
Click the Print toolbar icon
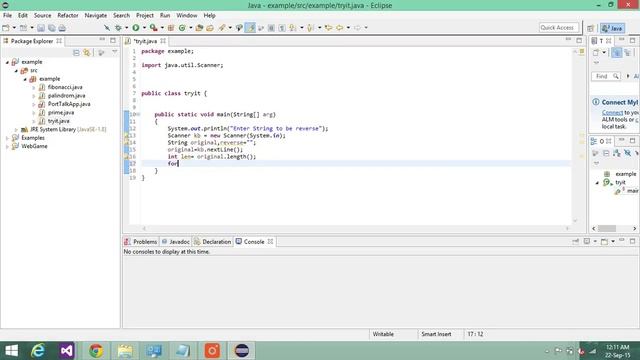(62, 28)
